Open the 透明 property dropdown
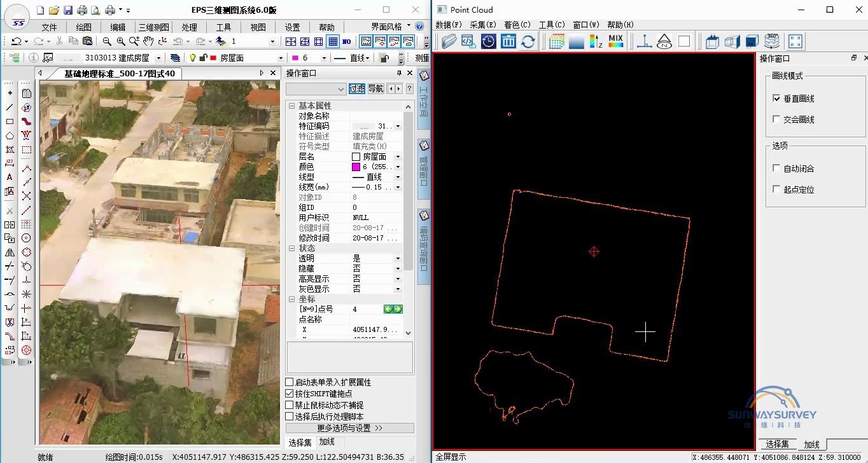 pyautogui.click(x=398, y=258)
